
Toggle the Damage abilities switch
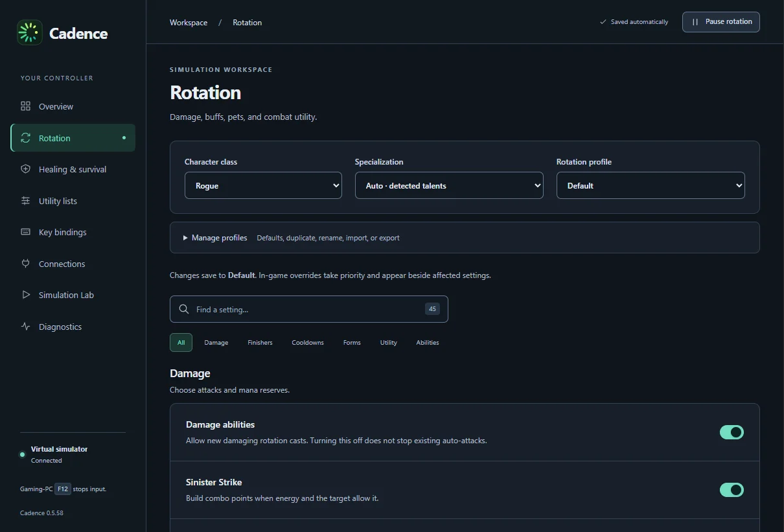pyautogui.click(x=732, y=432)
